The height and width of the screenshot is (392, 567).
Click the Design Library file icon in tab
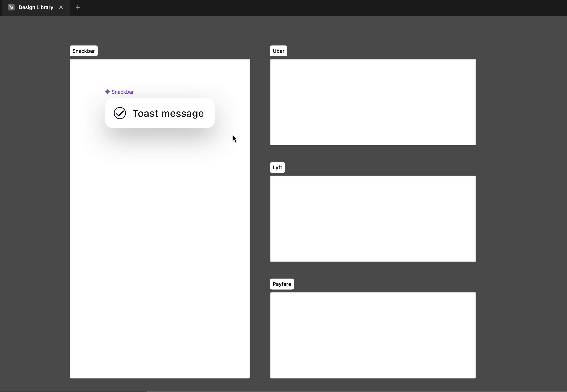(x=11, y=7)
